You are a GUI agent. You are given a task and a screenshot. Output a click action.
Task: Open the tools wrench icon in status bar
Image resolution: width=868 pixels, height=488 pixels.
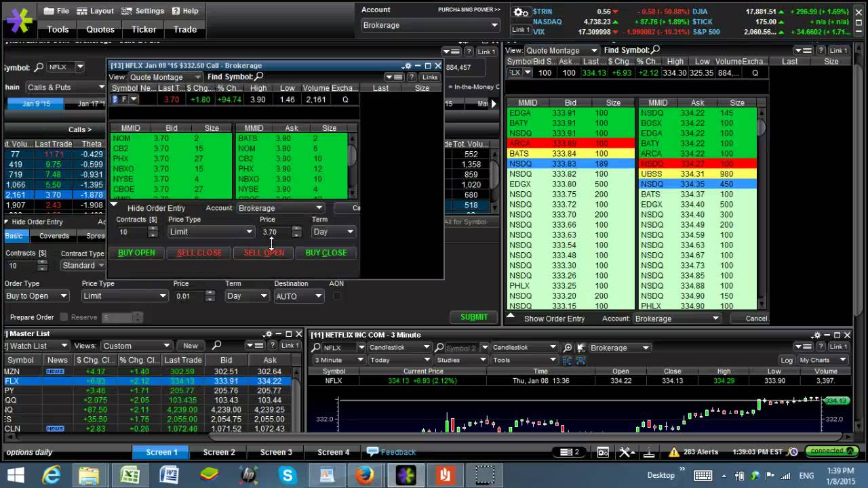tap(626, 452)
